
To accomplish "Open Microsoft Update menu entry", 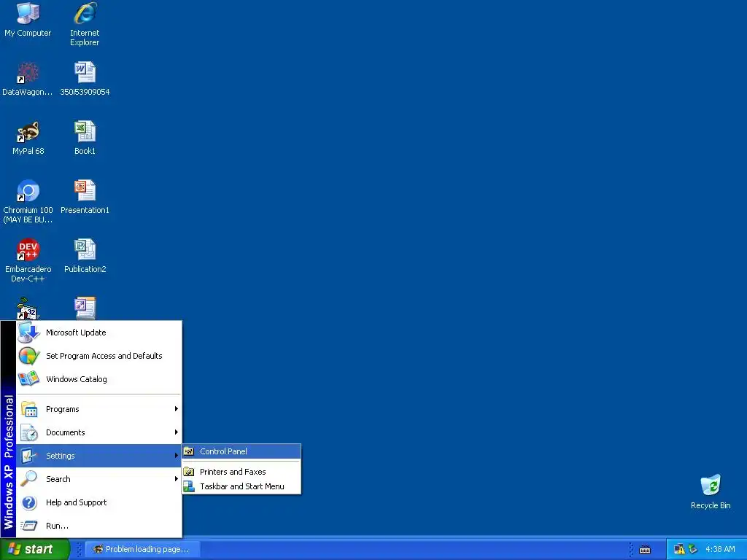I will pos(99,332).
